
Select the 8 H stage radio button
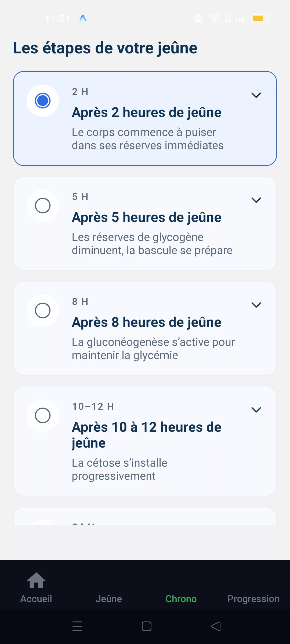pos(43,310)
